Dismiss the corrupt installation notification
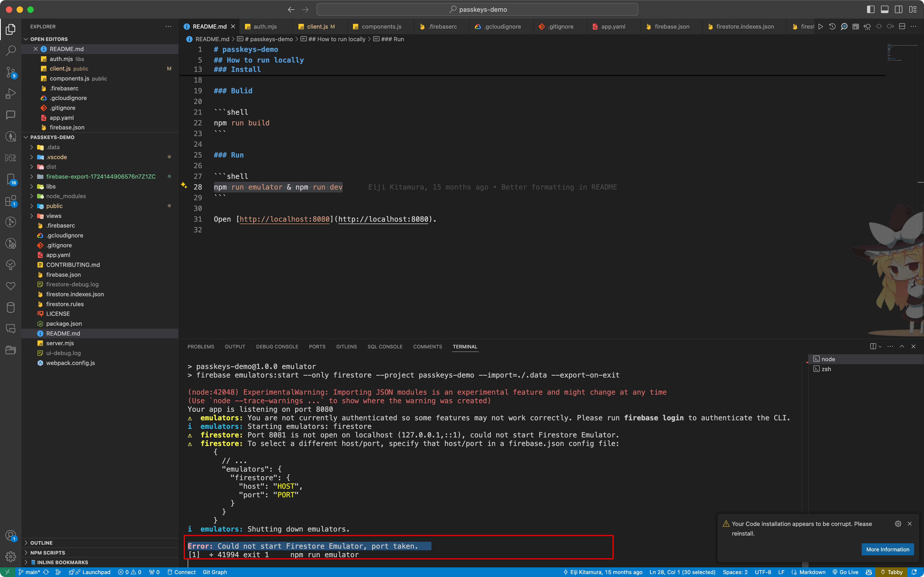The width and height of the screenshot is (924, 577). point(910,524)
